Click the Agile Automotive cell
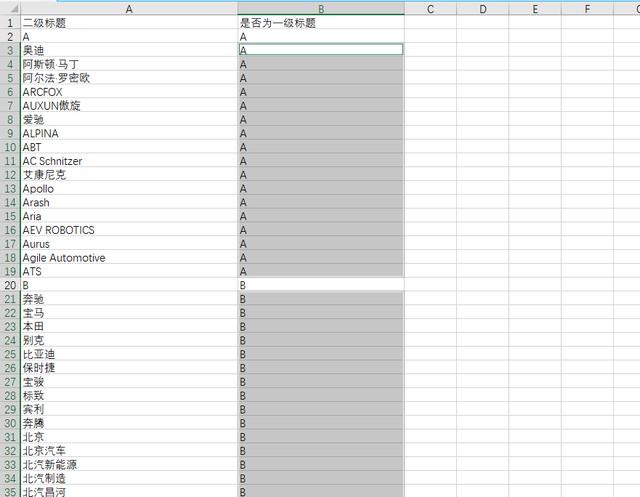The width and height of the screenshot is (640, 497). point(129,257)
